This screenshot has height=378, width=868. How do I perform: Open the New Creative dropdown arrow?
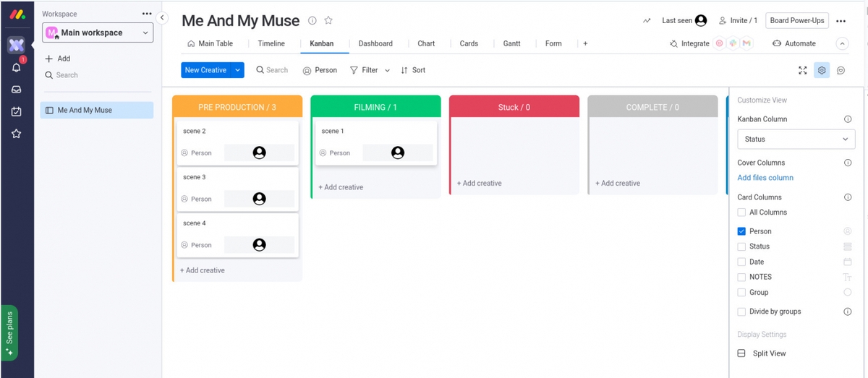[238, 70]
